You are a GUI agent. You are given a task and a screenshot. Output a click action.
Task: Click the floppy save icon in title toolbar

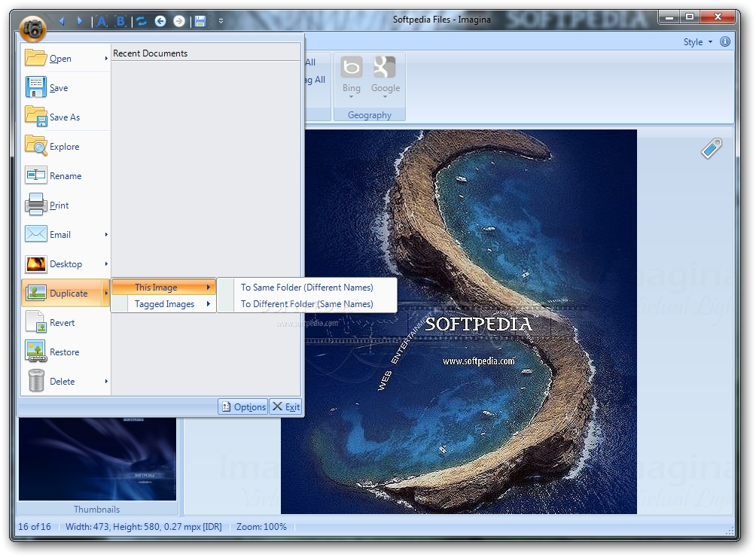click(x=200, y=21)
